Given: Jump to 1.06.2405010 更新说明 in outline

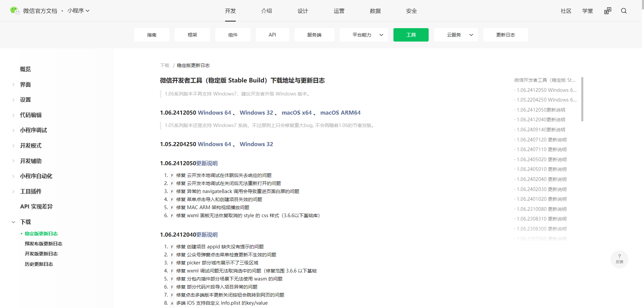Looking at the screenshot, I should coord(541,169).
